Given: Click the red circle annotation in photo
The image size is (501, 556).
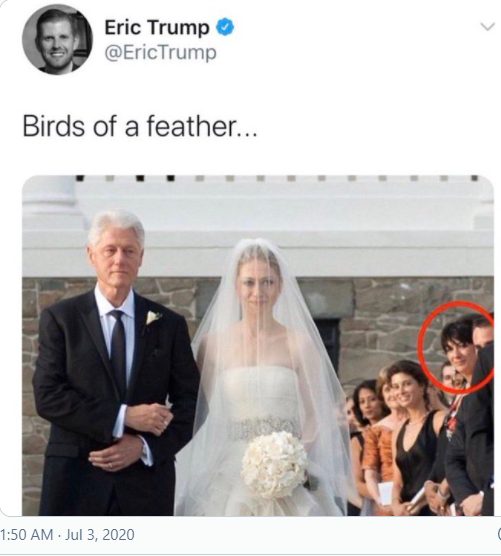Looking at the screenshot, I should click(x=457, y=348).
